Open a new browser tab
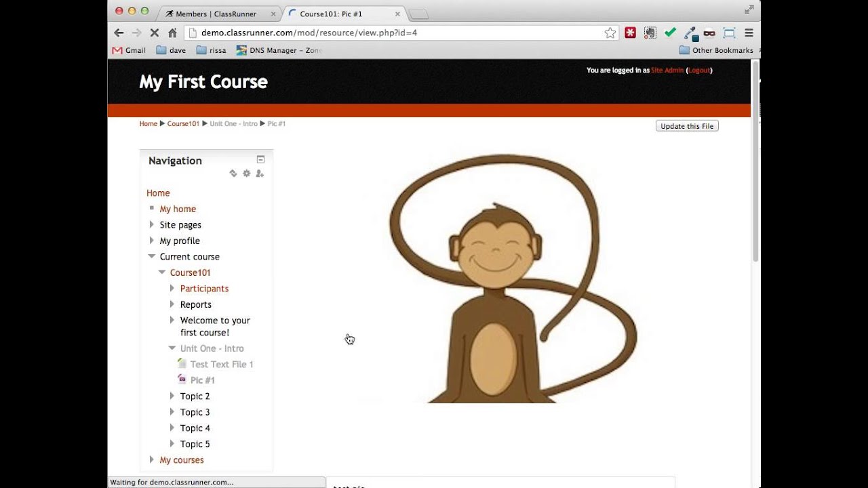868x488 pixels. 418,14
